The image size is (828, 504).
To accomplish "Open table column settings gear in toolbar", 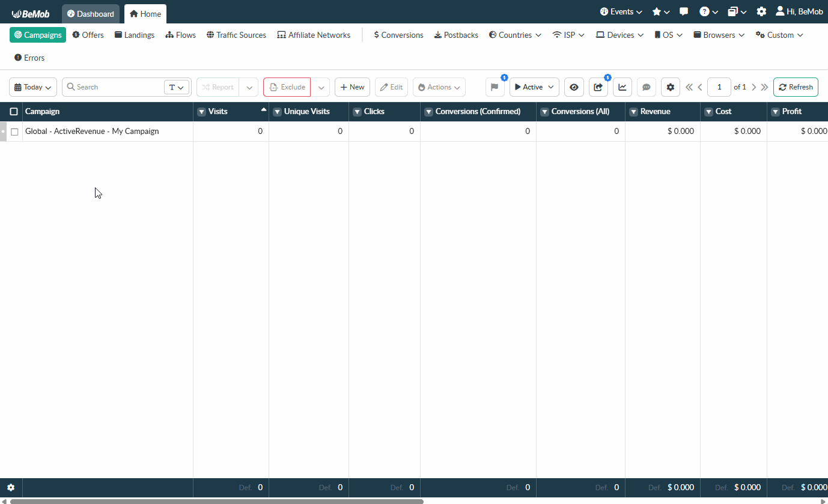I will click(671, 87).
